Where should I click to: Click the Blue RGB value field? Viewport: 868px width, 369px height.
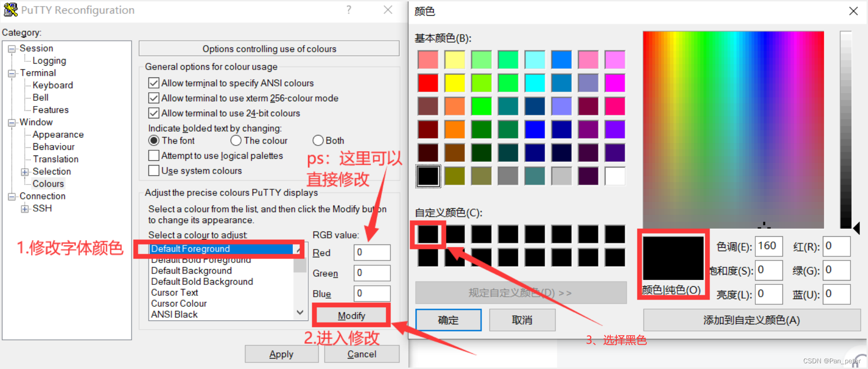(372, 293)
